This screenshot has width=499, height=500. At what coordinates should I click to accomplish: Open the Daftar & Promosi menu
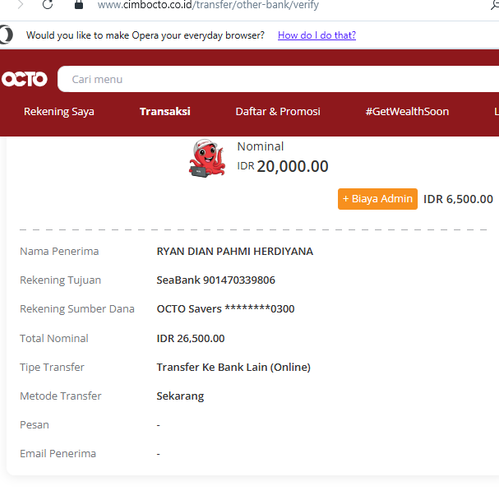[x=278, y=111]
